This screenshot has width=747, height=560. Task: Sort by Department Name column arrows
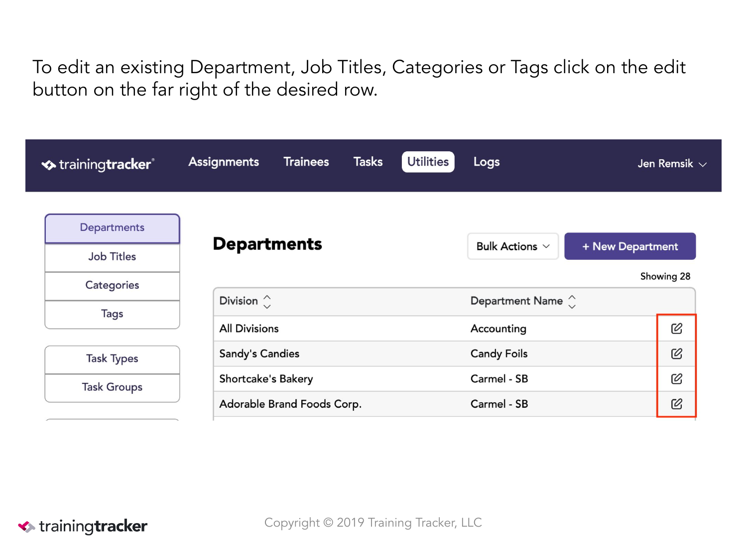coord(572,301)
